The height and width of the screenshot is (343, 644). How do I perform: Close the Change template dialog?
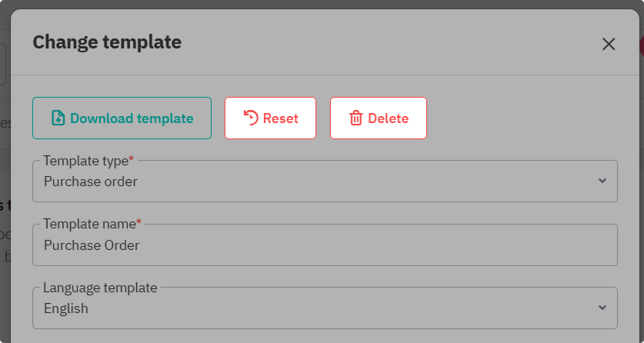point(609,44)
